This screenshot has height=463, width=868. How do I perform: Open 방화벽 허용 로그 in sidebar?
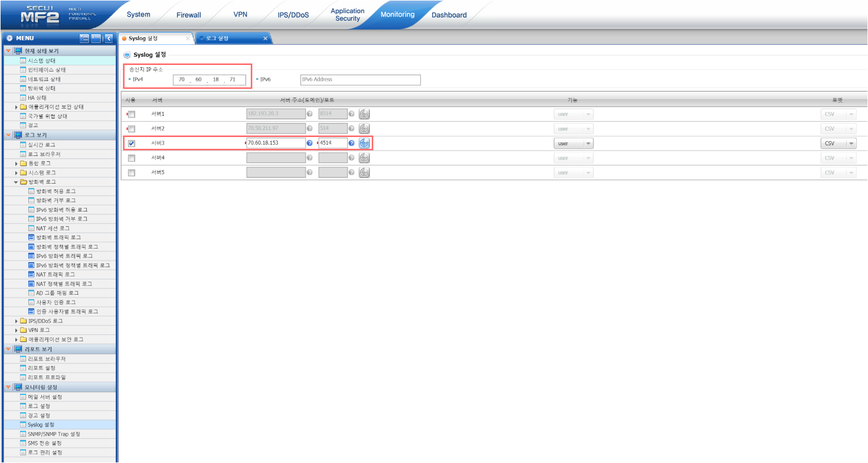pyautogui.click(x=55, y=191)
